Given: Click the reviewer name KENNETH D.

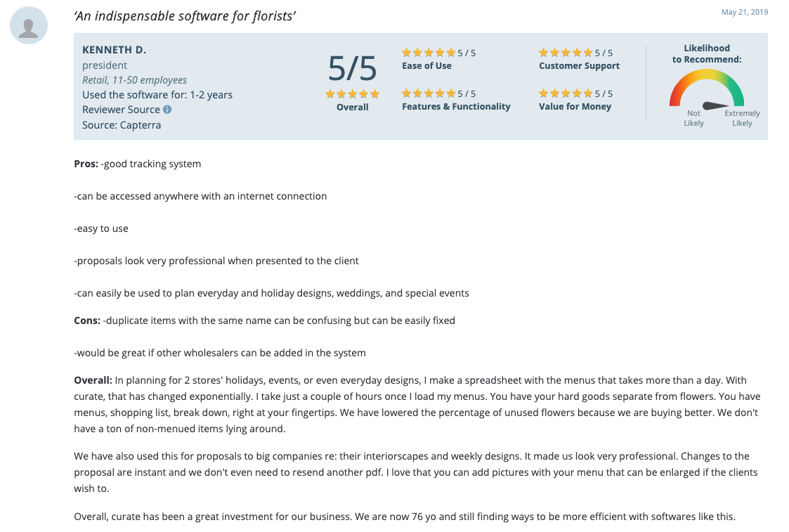Looking at the screenshot, I should [x=115, y=50].
